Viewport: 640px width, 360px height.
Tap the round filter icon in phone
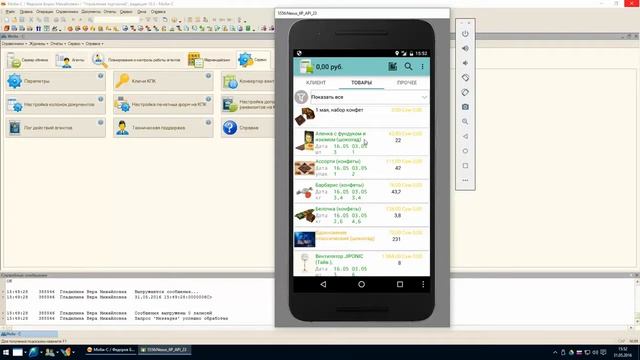pos(301,97)
